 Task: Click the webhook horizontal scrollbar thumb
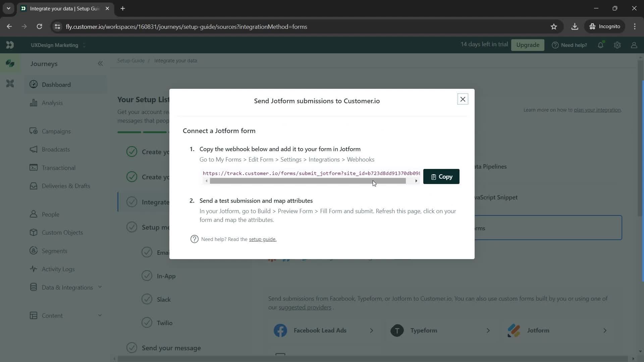[x=308, y=181]
